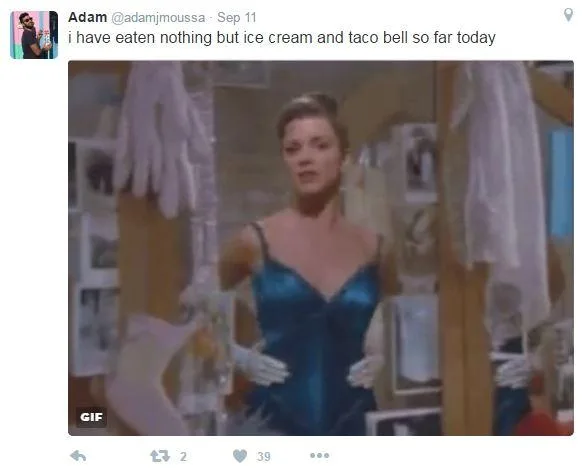The image size is (584, 475).
Task: Click the location pin icon
Action: 568,15
